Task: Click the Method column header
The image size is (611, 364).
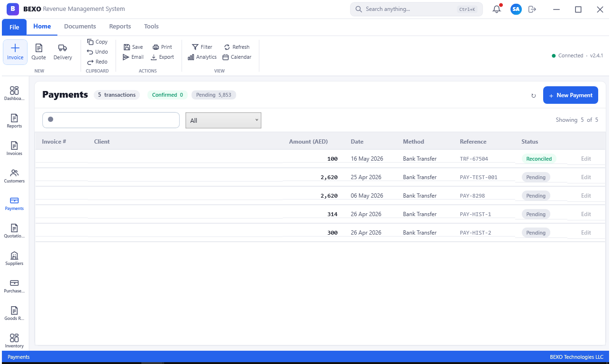Action: click(x=414, y=142)
